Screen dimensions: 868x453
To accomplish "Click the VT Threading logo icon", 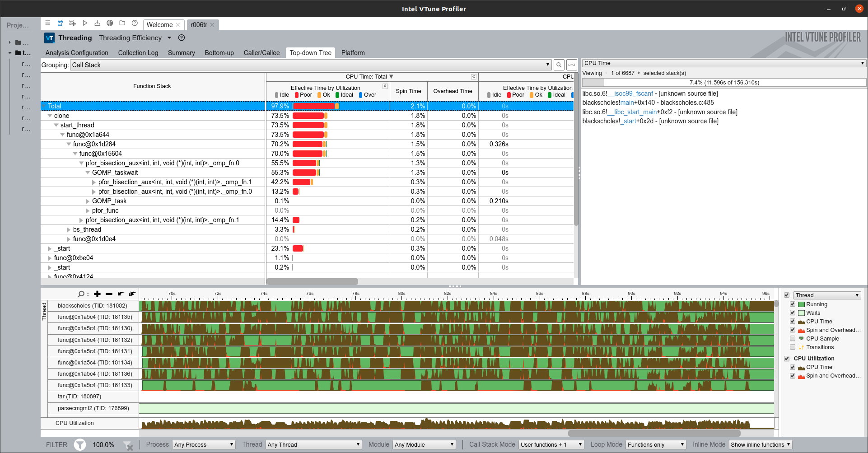I will coord(49,38).
